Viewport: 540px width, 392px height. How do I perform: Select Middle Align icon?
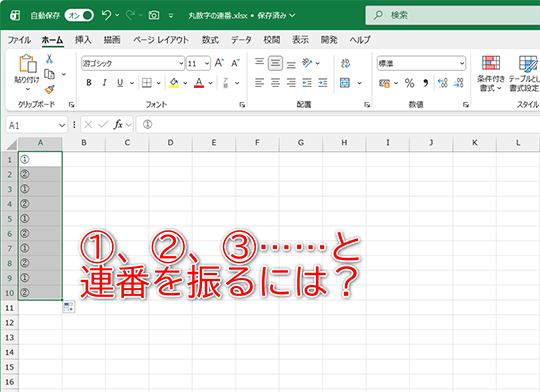pos(275,63)
